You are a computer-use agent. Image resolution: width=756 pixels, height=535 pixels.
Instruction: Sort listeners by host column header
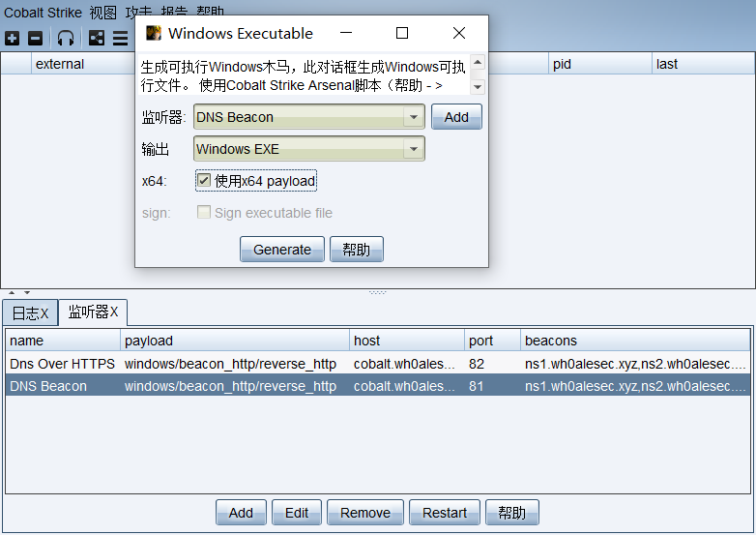407,341
